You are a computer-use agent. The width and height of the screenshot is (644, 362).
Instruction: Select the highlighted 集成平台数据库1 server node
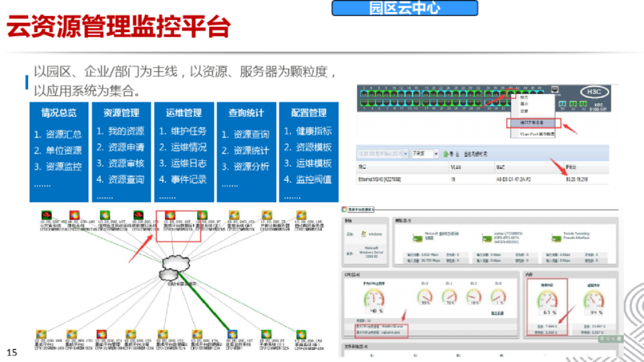[x=171, y=216]
